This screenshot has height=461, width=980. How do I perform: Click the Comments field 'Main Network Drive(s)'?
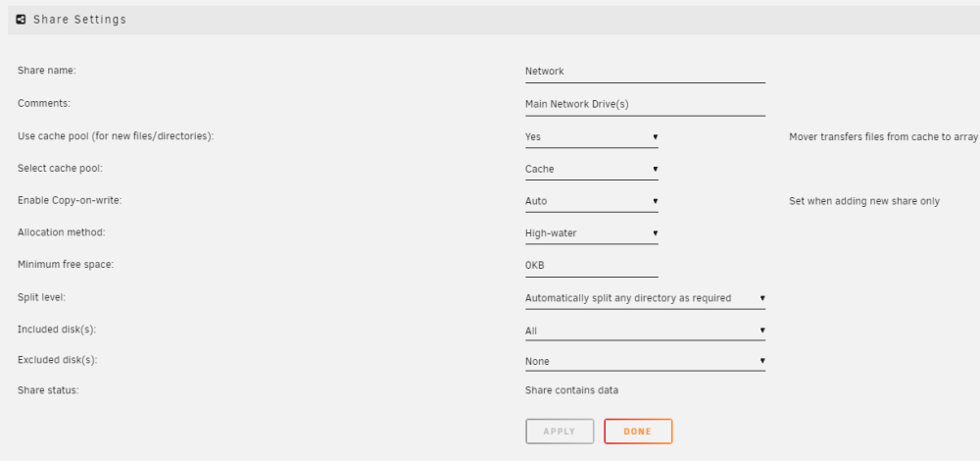tap(645, 104)
